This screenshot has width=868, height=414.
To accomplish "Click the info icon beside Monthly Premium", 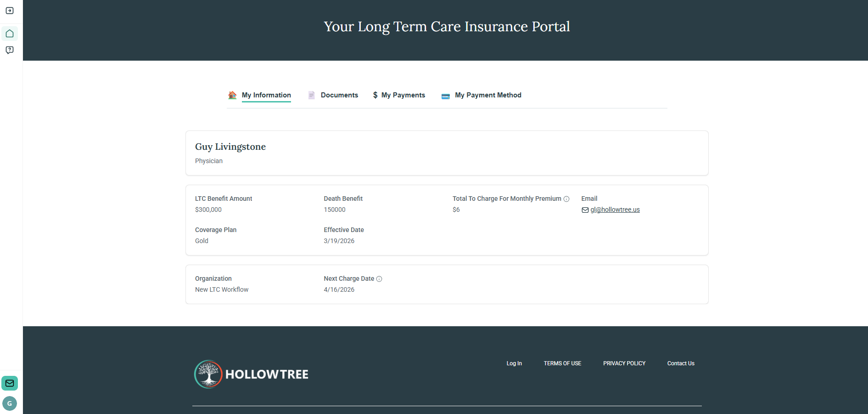I will pyautogui.click(x=567, y=198).
